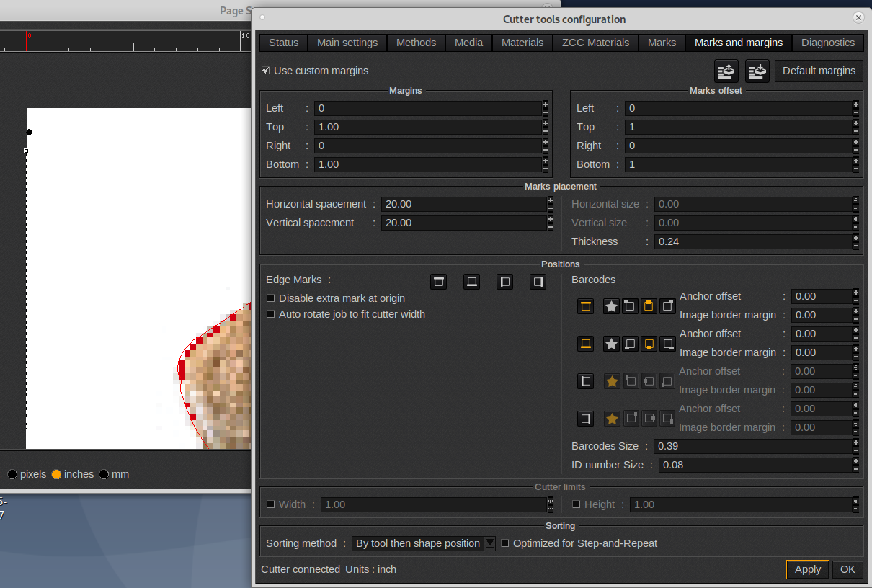Screen dimensions: 872x588
Task: Click the Default margins button
Action: pos(819,71)
